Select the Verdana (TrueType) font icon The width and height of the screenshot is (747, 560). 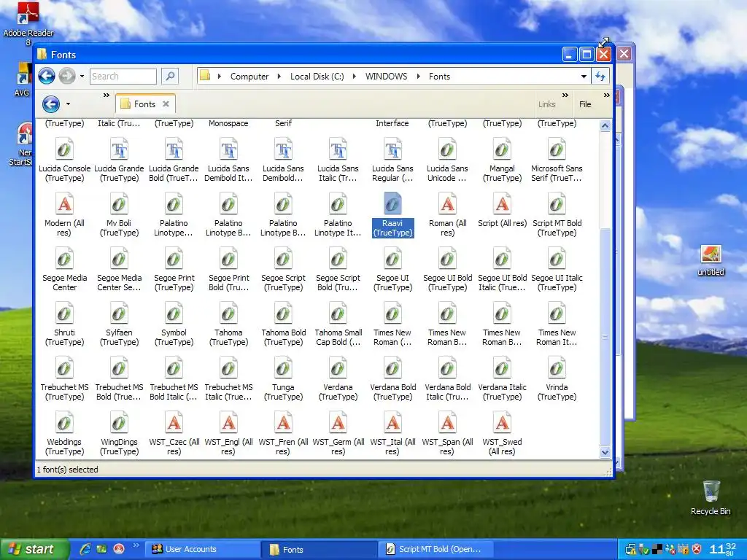(x=338, y=368)
